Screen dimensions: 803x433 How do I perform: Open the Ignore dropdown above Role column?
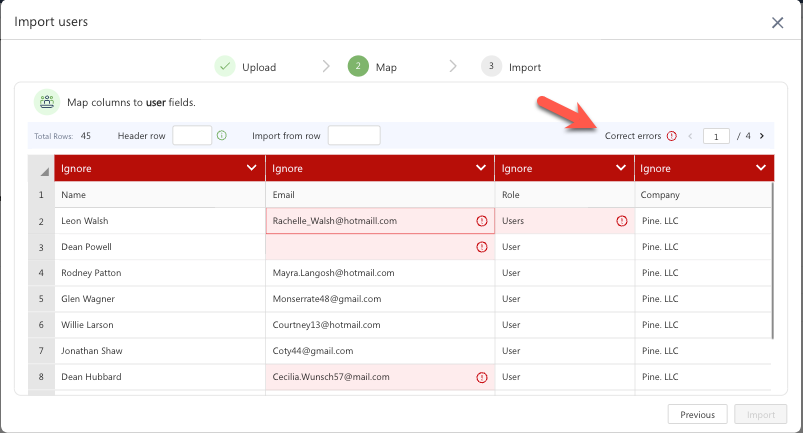click(x=621, y=169)
